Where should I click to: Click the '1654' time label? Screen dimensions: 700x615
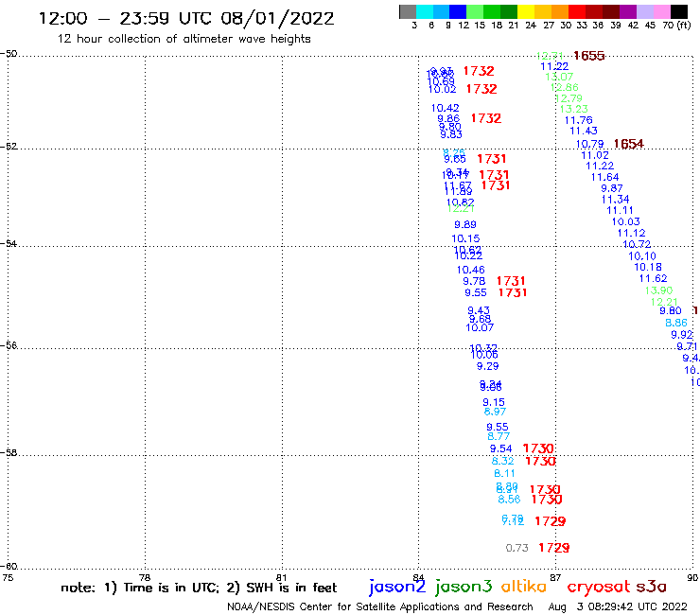click(x=628, y=144)
